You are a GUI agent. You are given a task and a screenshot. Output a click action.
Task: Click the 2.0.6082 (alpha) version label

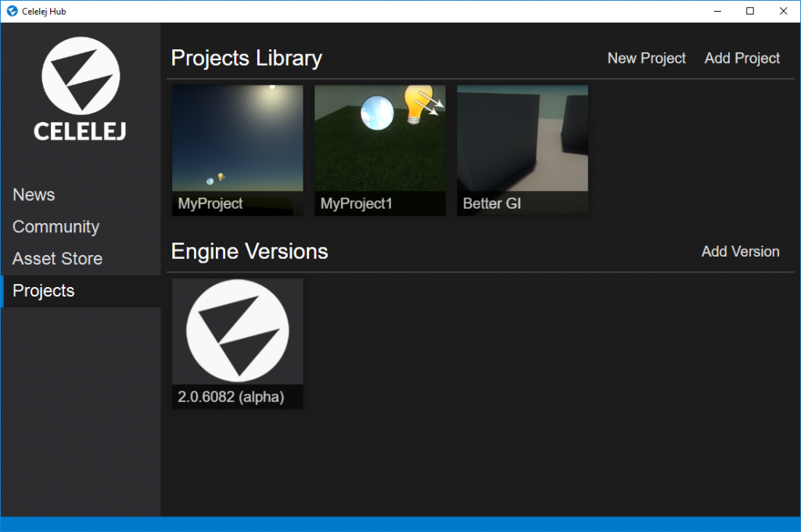pyautogui.click(x=231, y=397)
